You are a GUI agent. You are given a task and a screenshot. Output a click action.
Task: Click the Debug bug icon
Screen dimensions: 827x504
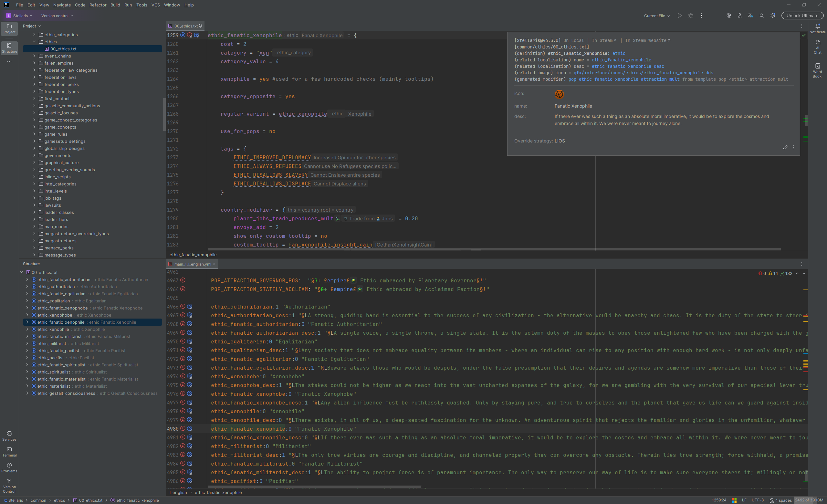tap(690, 16)
